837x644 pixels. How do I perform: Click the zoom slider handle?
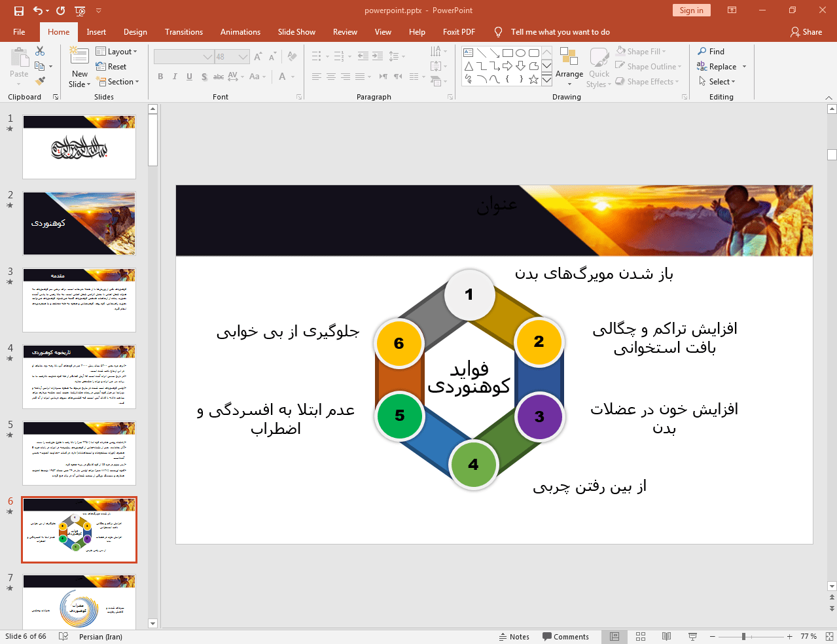[743, 636]
